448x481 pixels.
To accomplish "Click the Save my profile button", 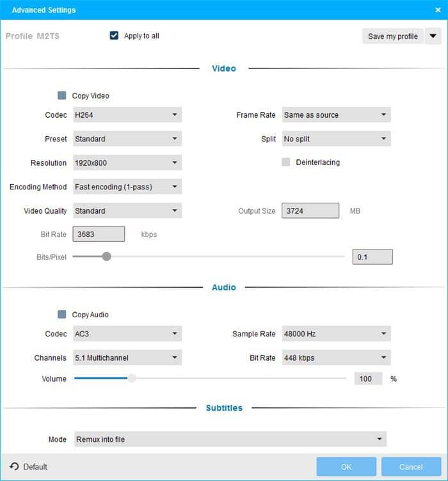I will (x=393, y=36).
